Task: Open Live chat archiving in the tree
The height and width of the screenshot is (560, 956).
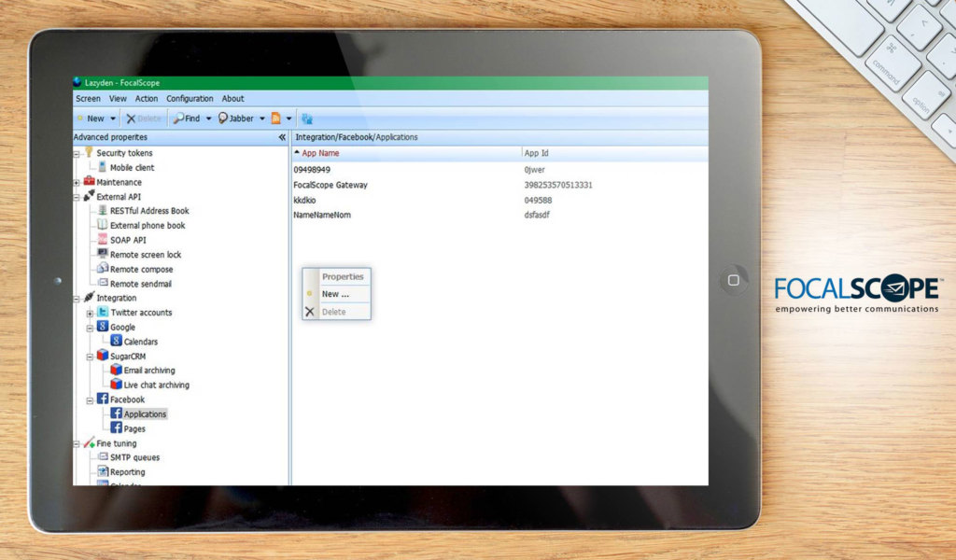Action: click(156, 385)
